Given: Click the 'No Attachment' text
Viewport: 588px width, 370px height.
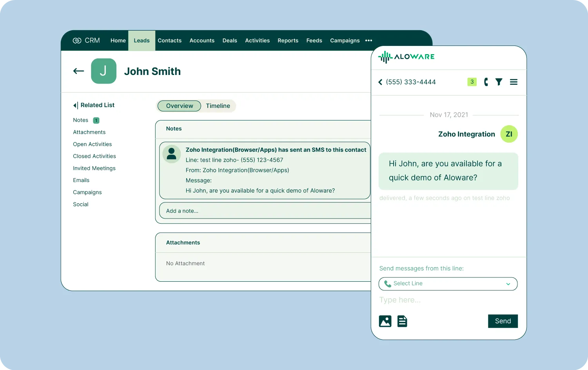Looking at the screenshot, I should click(x=185, y=263).
